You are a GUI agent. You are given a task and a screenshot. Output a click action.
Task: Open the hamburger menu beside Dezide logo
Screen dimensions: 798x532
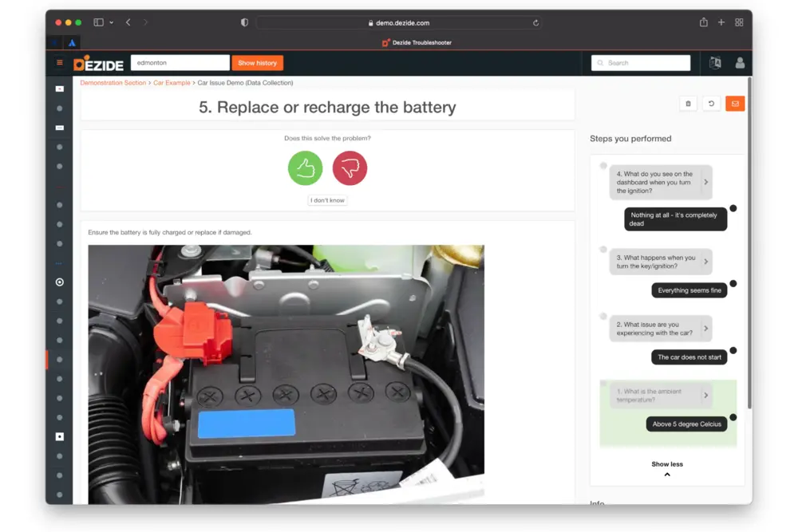(x=59, y=63)
